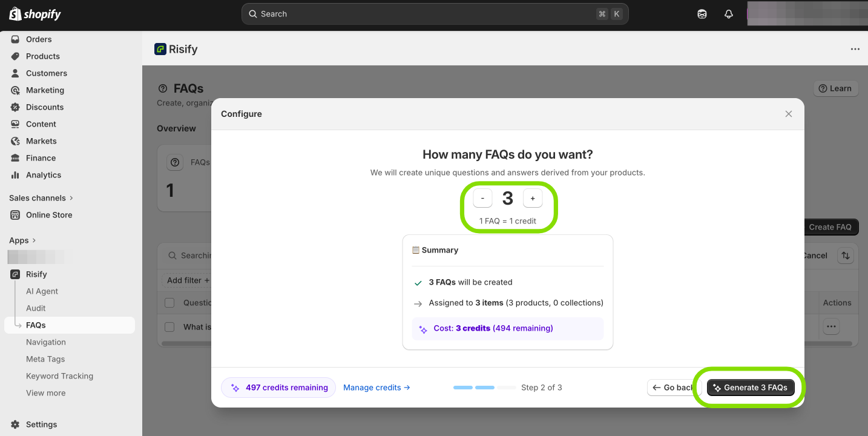Toggle the select-all checkbox in table header
Screen dimensions: 868x436
click(169, 303)
